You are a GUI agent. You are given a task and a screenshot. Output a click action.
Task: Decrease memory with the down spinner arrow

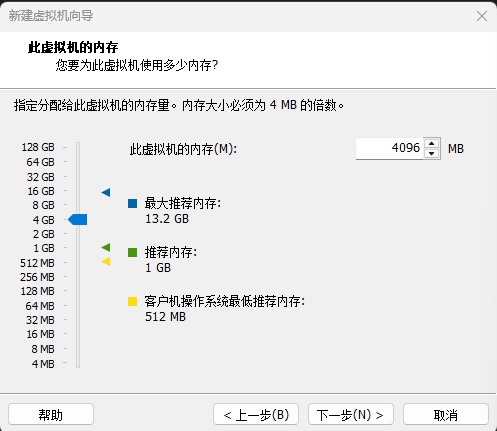(432, 154)
